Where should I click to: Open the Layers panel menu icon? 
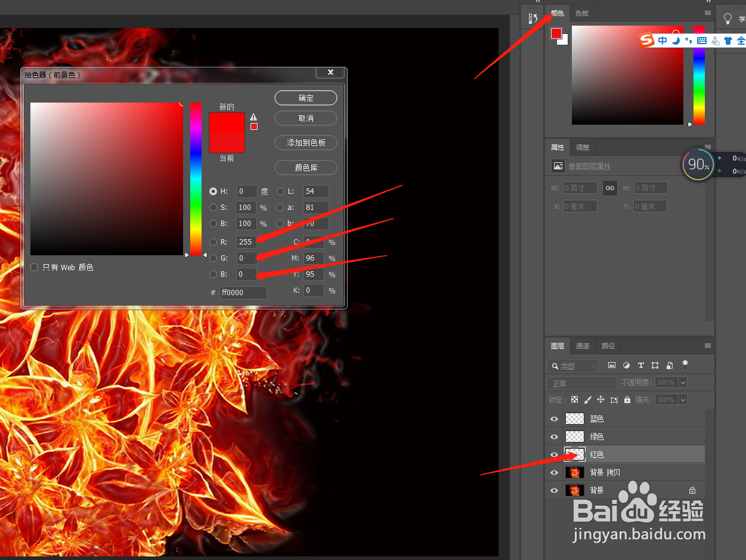click(x=708, y=345)
